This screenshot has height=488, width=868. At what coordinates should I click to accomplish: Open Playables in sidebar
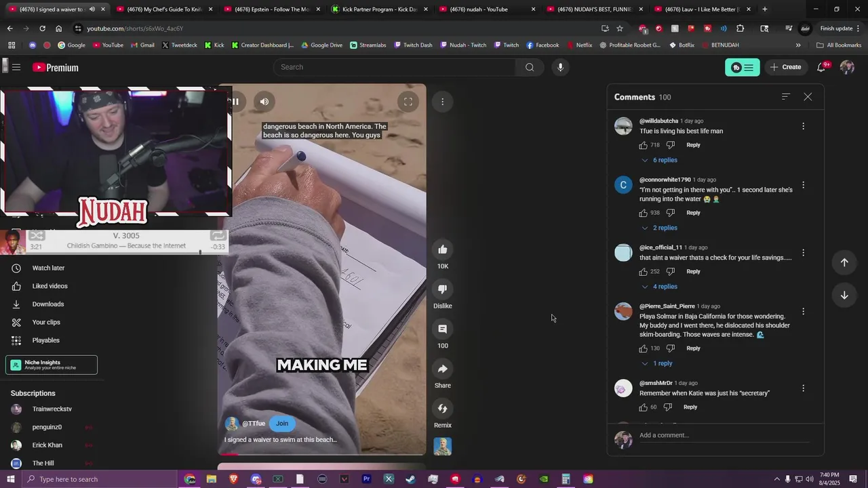click(45, 340)
